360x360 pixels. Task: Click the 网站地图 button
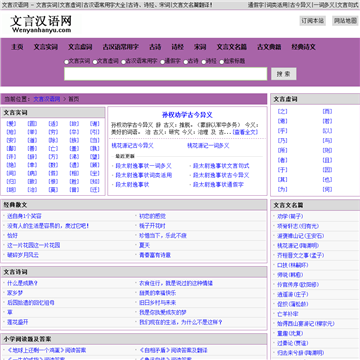[x=345, y=21]
